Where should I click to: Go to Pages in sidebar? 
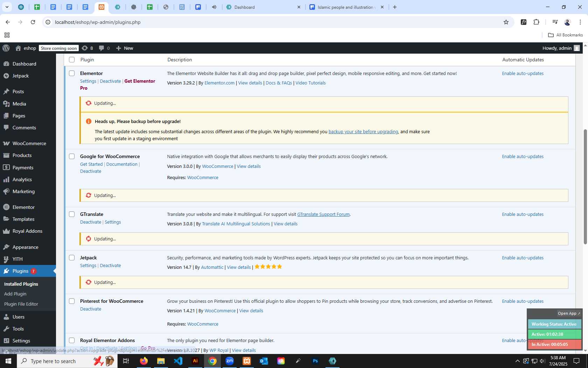point(19,116)
